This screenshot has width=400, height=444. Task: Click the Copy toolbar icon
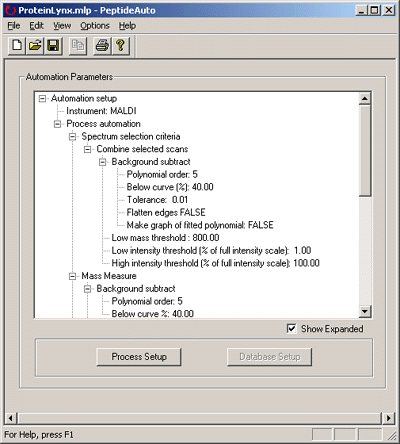78,45
